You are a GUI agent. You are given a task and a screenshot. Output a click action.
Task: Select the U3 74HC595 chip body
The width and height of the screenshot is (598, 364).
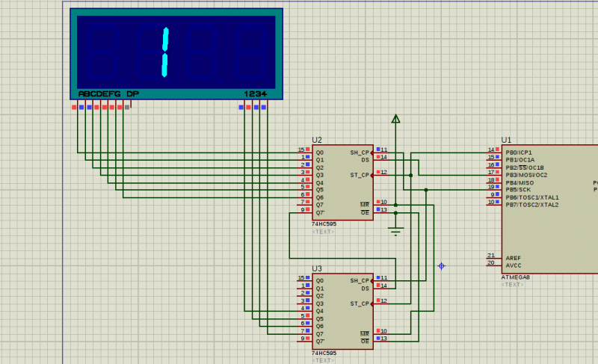click(x=342, y=311)
